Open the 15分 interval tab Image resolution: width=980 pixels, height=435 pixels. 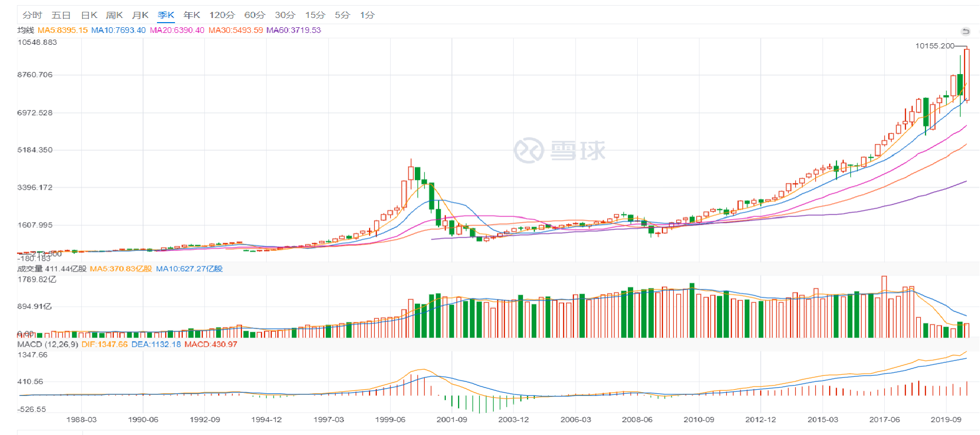(315, 15)
